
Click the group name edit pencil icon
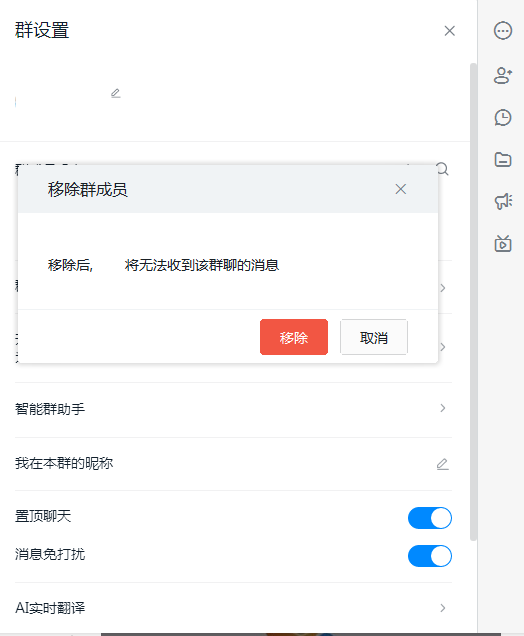point(116,93)
